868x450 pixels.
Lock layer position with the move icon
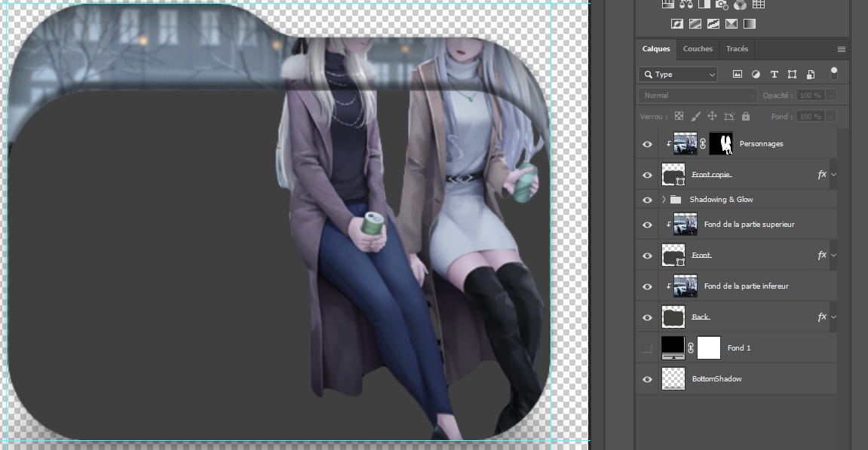pyautogui.click(x=713, y=116)
